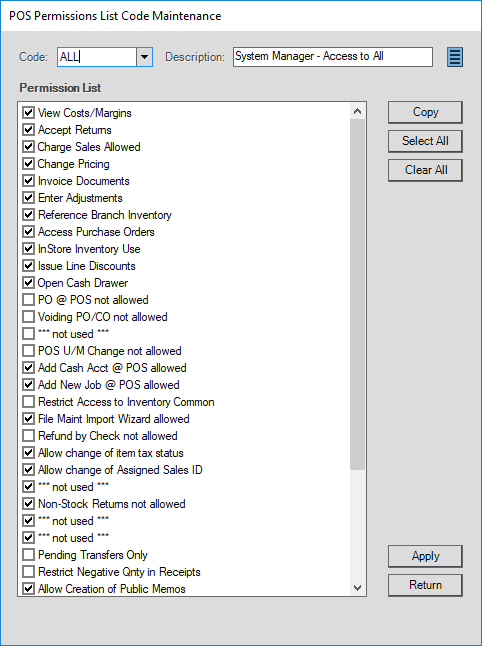Enable Pending Transfers Only checkbox
This screenshot has height=646, width=482.
(28, 555)
